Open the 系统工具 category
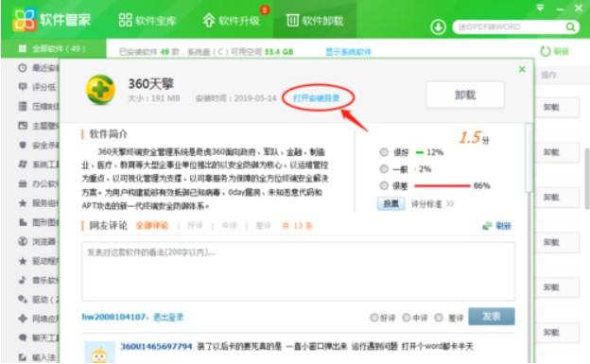The height and width of the screenshot is (364, 590). [38, 165]
